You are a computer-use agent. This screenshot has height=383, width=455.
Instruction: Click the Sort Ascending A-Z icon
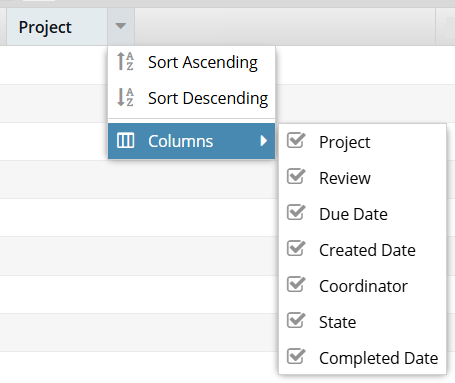point(125,61)
